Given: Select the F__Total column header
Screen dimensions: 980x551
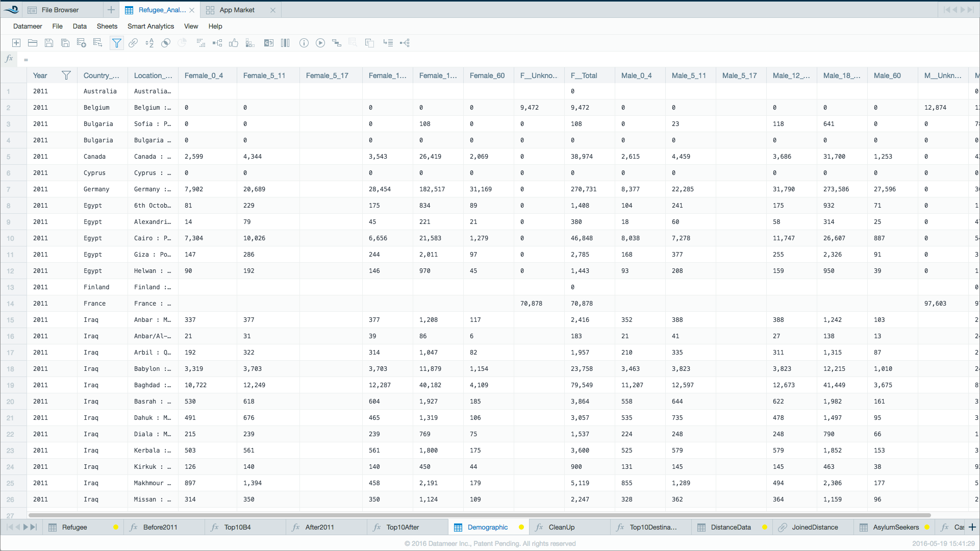Looking at the screenshot, I should (584, 76).
